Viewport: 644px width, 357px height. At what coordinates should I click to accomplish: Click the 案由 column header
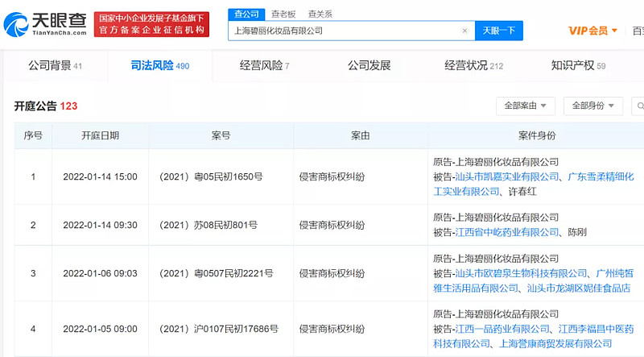(x=360, y=135)
